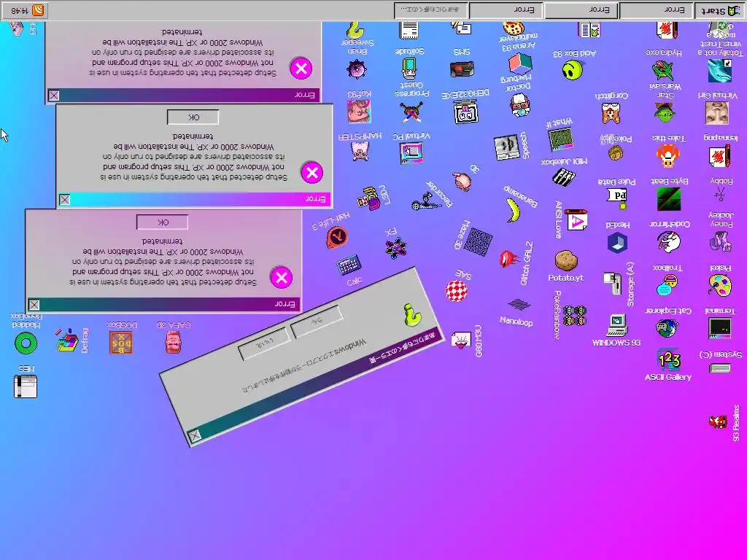Open the Robby icon
747x560 pixels.
pos(720,194)
